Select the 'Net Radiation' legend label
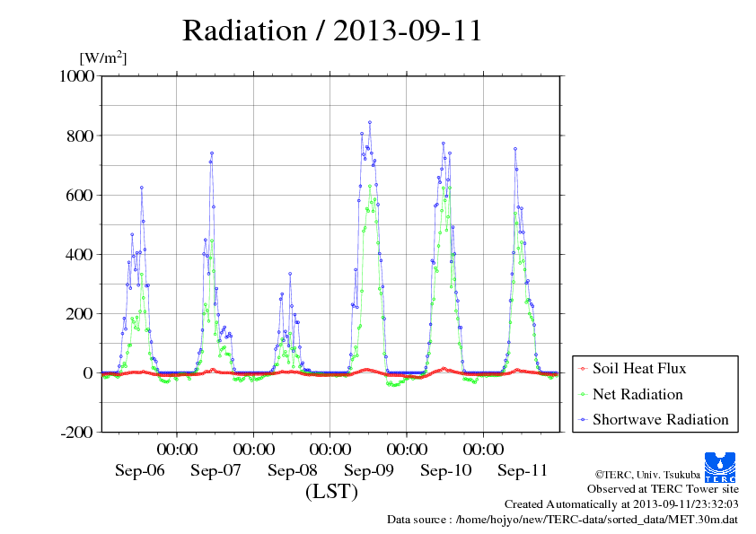This screenshot has width=756, height=534. (637, 394)
